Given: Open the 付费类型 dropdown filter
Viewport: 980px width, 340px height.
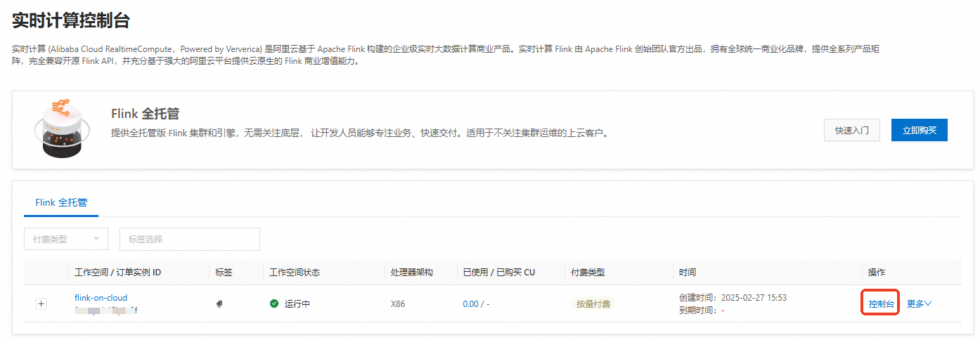Looking at the screenshot, I should (x=66, y=239).
